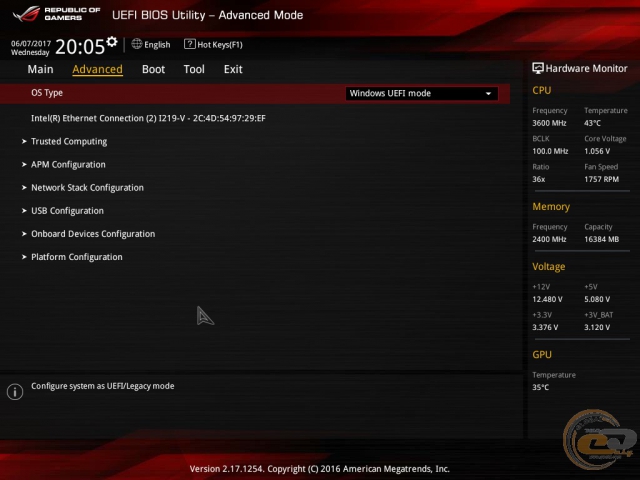Expand Network Stack Configuration arrow

(24, 188)
